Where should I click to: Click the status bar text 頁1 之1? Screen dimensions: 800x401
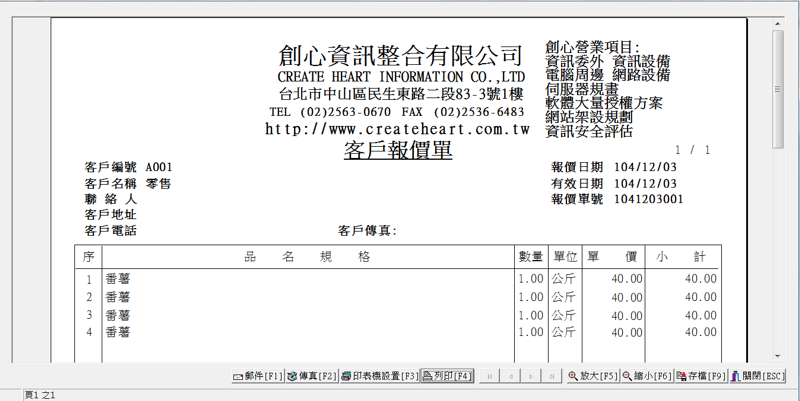click(40, 395)
